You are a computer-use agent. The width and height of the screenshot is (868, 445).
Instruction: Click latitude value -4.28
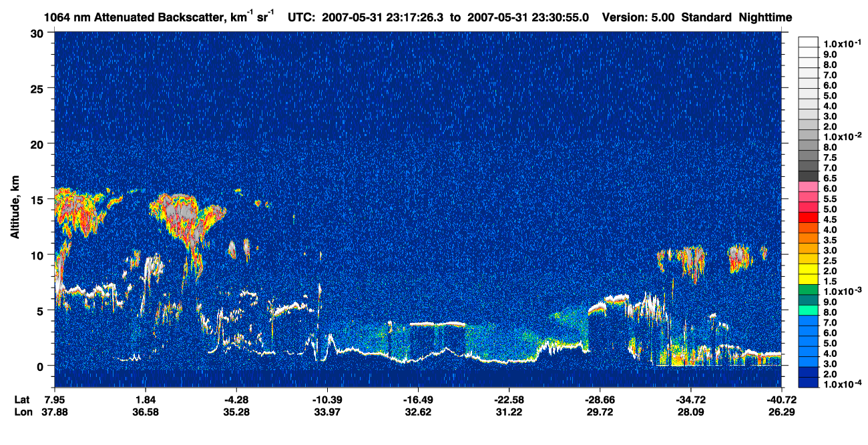point(236,400)
